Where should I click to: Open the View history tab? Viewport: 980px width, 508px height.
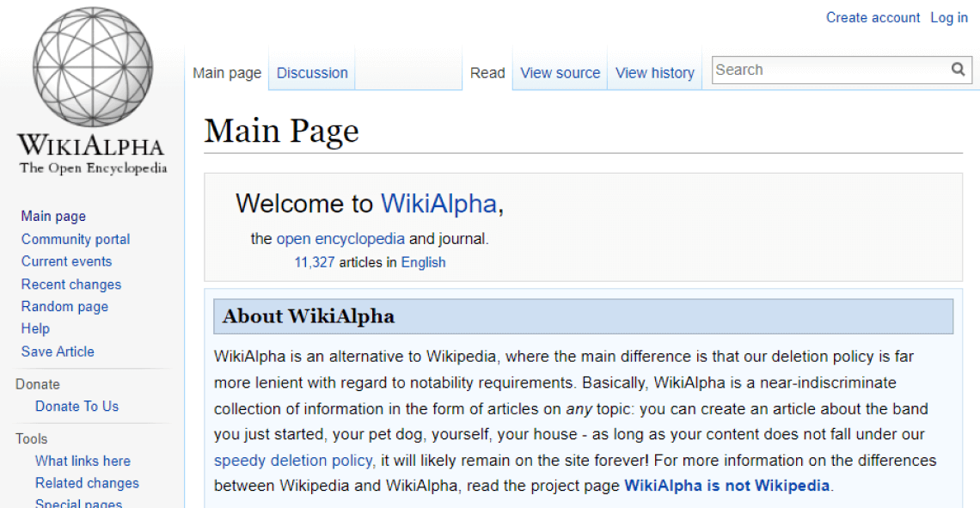[655, 73]
